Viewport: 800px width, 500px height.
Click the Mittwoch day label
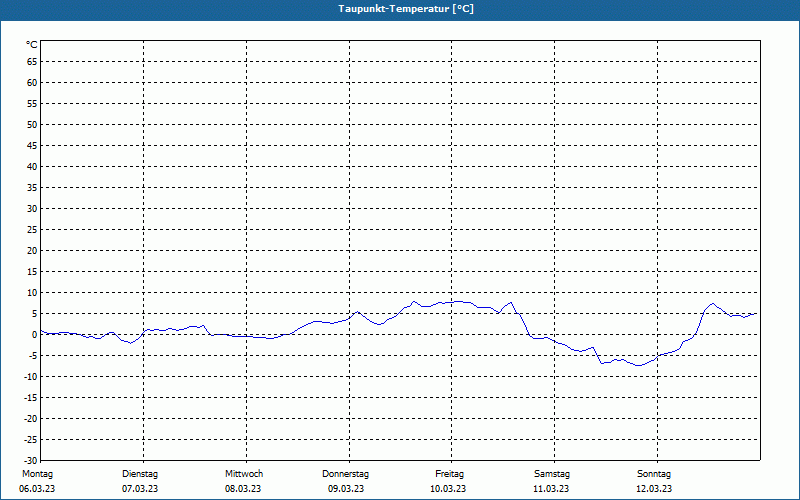click(244, 474)
